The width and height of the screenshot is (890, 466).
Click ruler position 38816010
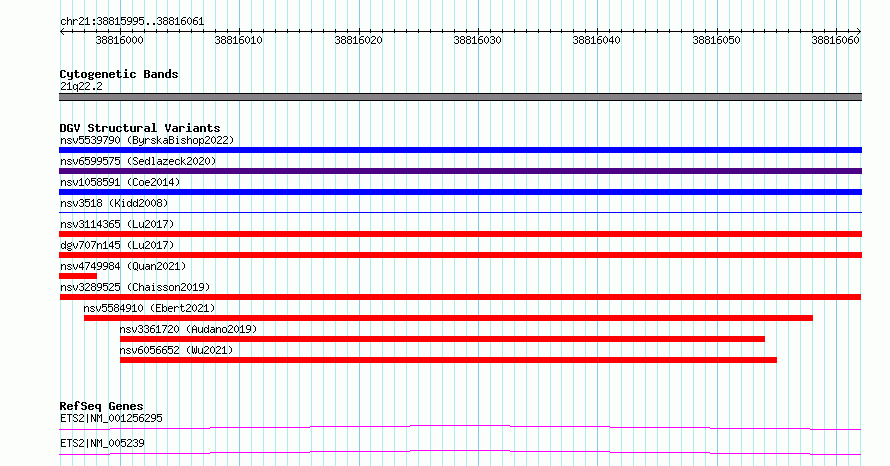coord(239,40)
